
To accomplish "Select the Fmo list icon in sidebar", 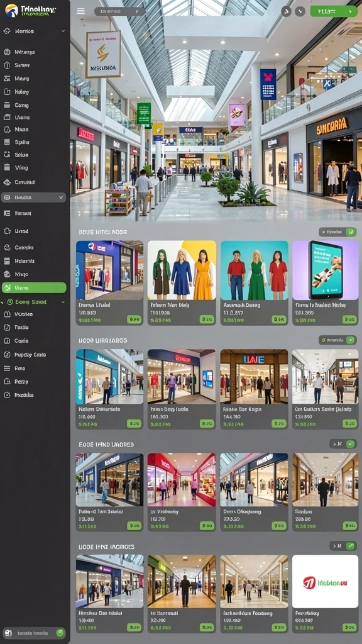I will 6,369.
